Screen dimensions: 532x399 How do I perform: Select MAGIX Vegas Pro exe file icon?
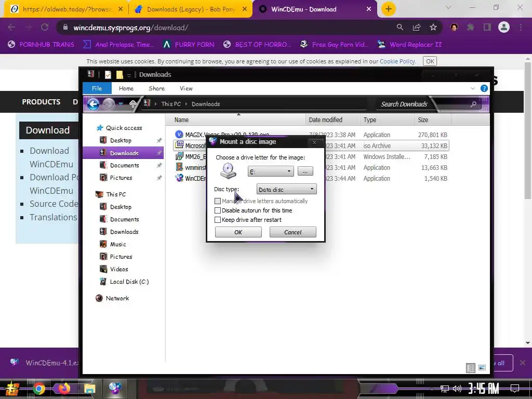coord(179,135)
